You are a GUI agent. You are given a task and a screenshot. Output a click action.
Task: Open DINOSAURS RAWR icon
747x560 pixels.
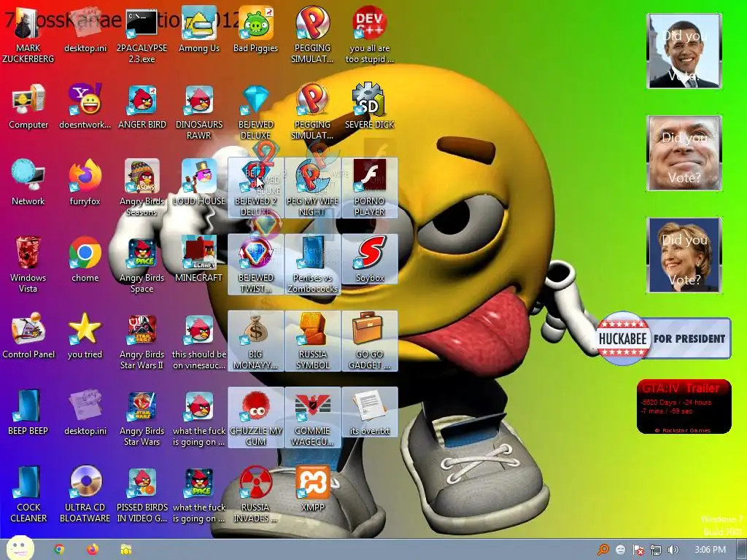[198, 112]
